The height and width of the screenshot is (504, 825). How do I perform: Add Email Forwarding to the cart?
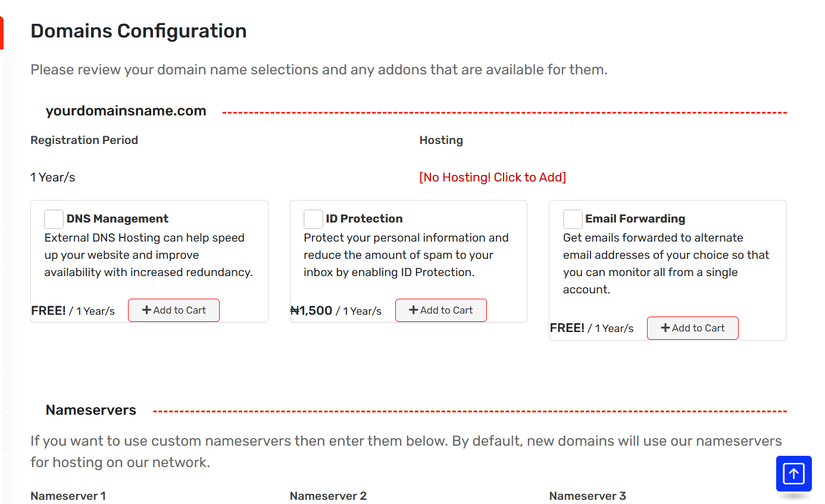(692, 328)
